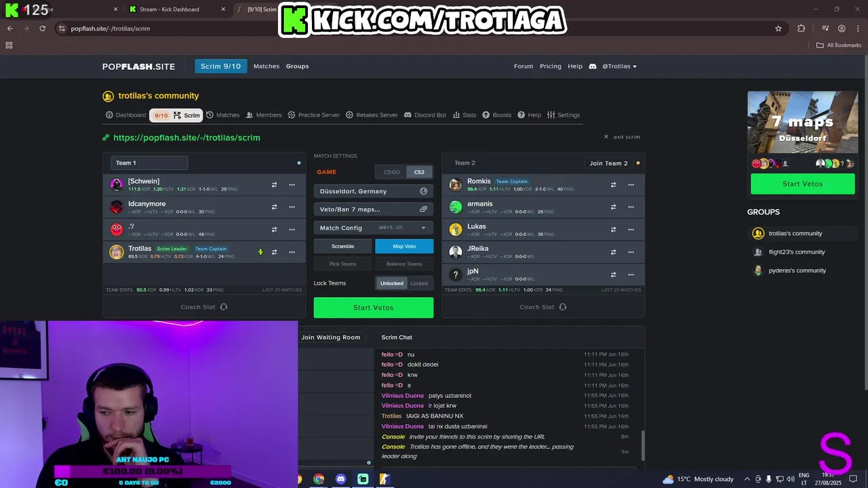Swap Lukas to the other team
Image resolution: width=868 pixels, height=488 pixels.
pyautogui.click(x=613, y=229)
